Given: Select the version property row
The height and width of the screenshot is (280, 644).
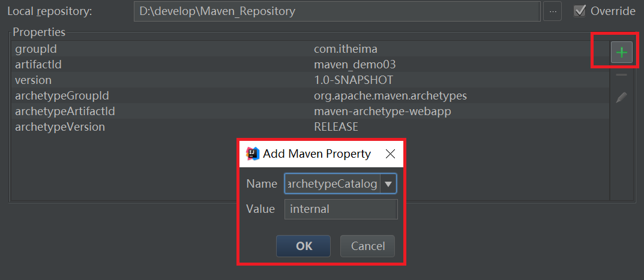Looking at the screenshot, I should pyautogui.click(x=310, y=80).
